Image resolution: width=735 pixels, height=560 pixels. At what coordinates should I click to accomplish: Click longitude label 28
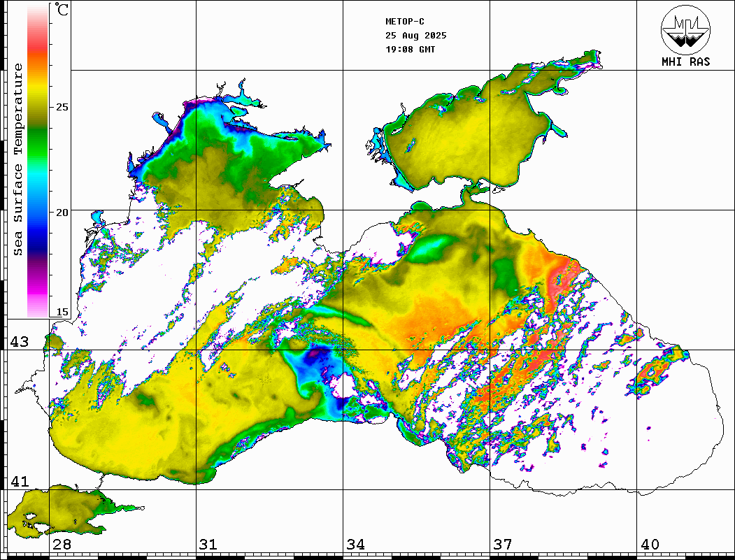(62, 544)
